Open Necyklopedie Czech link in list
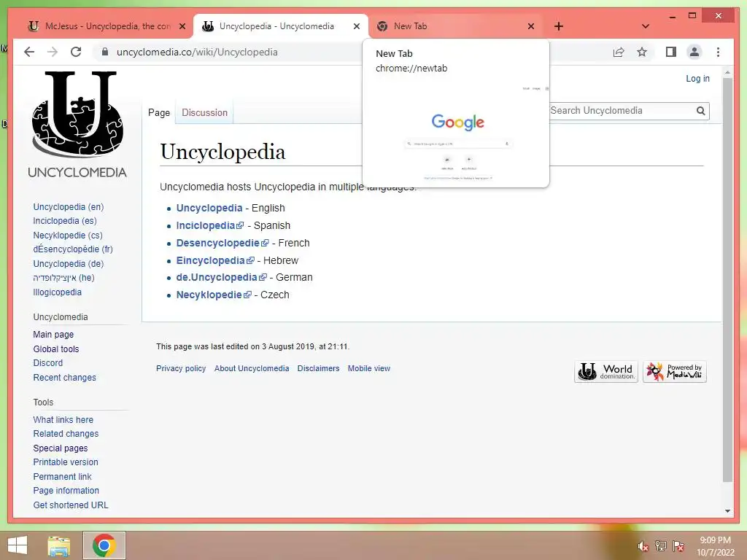747x560 pixels. click(x=214, y=295)
